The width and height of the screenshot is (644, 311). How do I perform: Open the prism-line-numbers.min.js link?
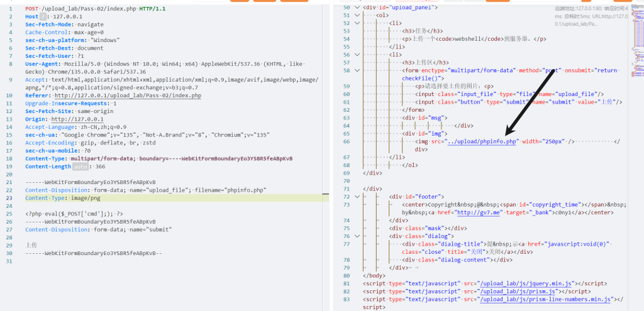click(x=547, y=300)
